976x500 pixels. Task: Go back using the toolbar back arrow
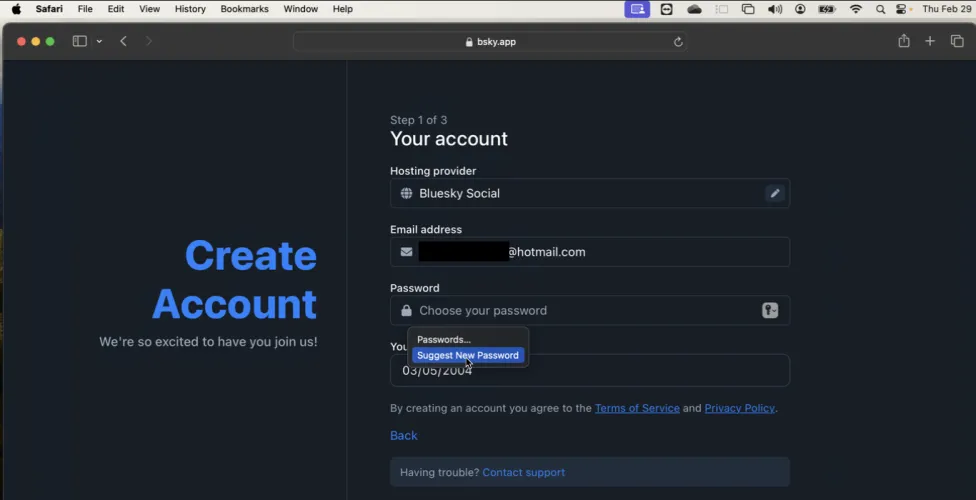tap(124, 41)
